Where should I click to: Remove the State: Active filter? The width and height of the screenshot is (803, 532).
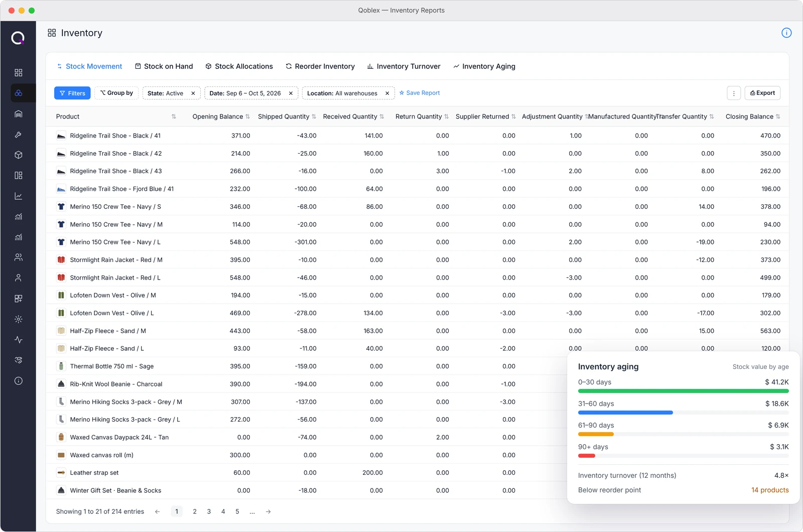click(193, 93)
